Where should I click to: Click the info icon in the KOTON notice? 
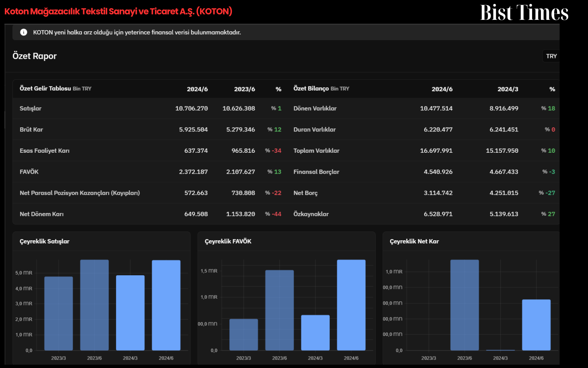point(24,32)
